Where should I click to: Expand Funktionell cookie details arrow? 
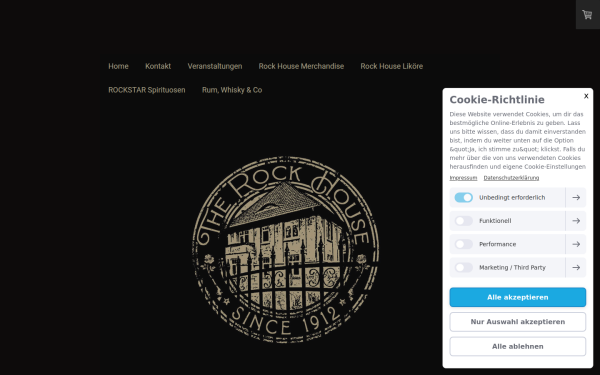click(x=576, y=221)
